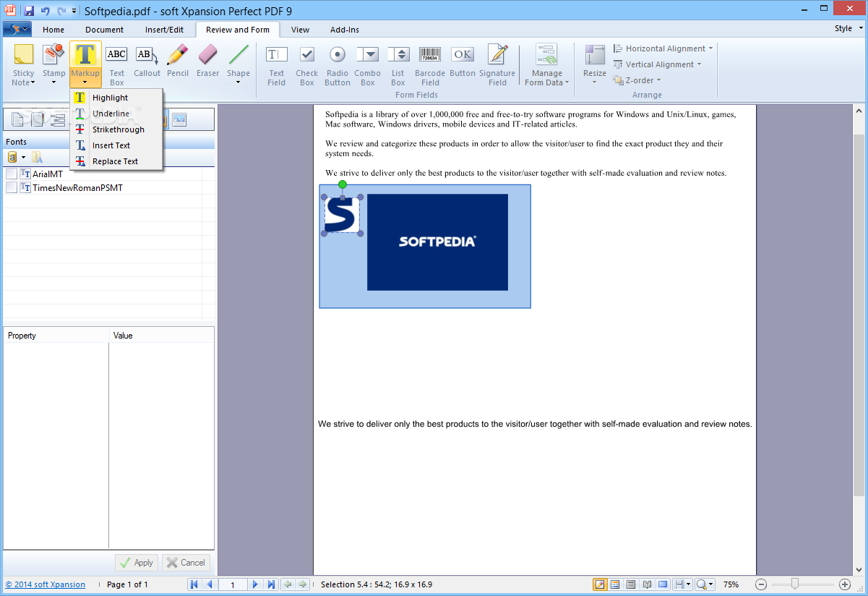Open the Style dropdown menu
This screenshot has height=596, width=868.
click(x=847, y=29)
